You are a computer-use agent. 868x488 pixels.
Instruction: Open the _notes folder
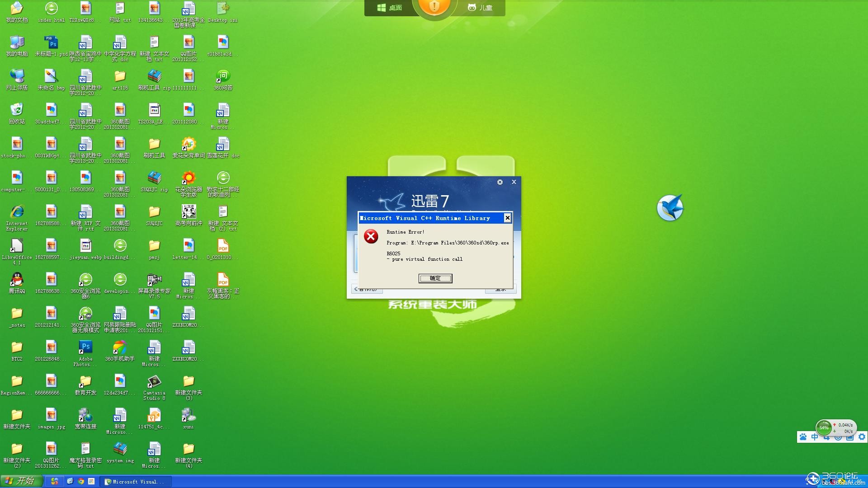[17, 317]
